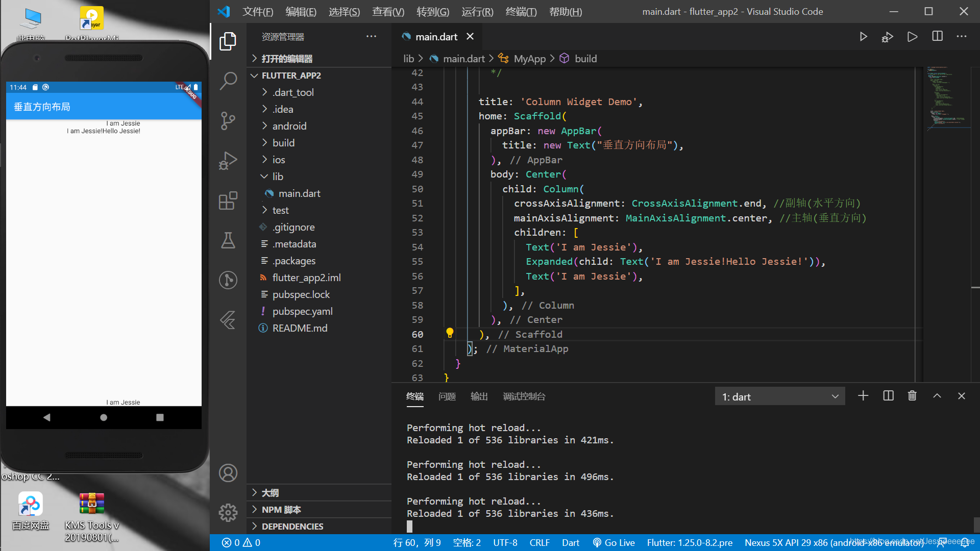
Task: Open the File menu
Action: pyautogui.click(x=258, y=11)
